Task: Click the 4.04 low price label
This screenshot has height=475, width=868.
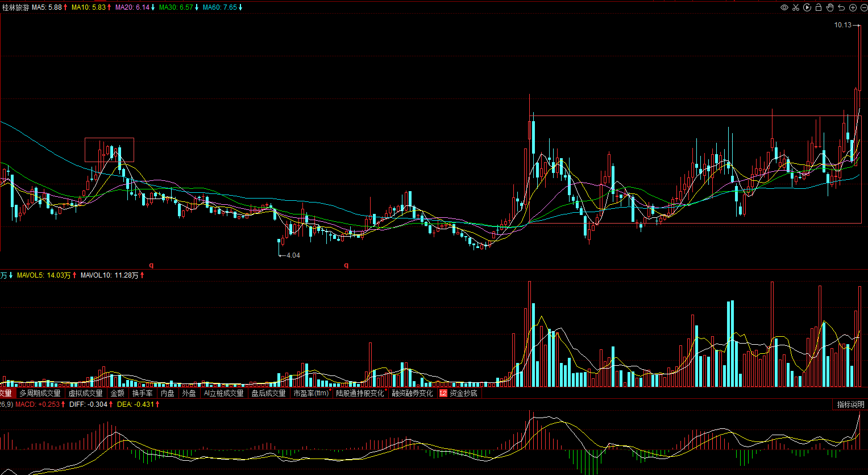Action: click(x=293, y=255)
